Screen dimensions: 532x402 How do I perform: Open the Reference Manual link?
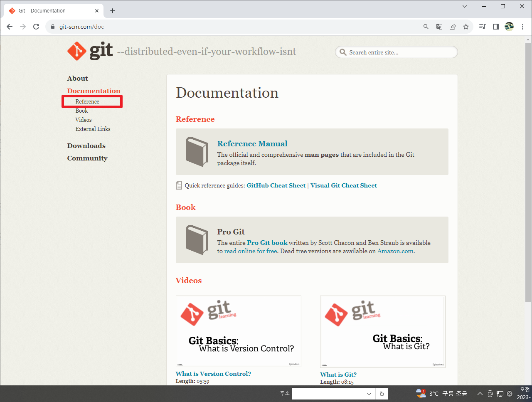tap(252, 143)
